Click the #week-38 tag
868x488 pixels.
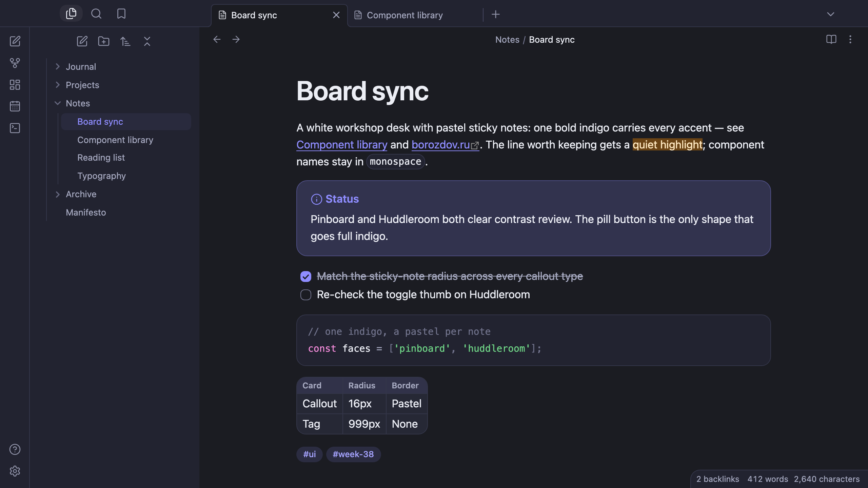(x=353, y=454)
